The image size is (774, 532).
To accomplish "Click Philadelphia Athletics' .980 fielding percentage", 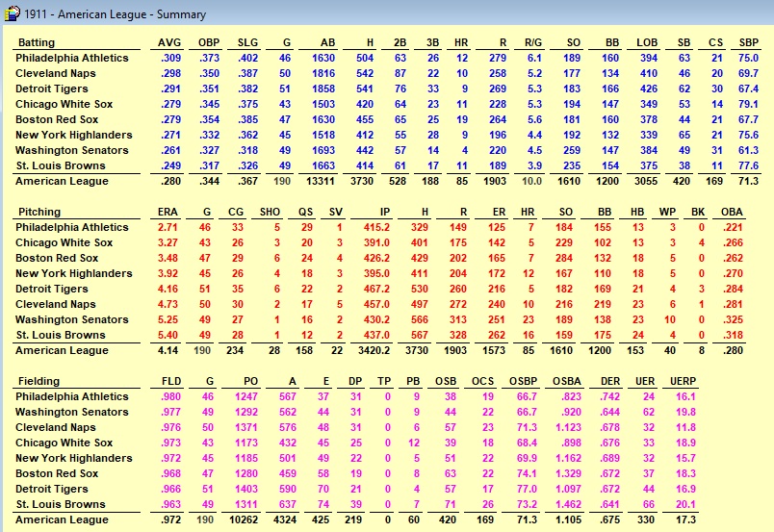I will 170,396.
